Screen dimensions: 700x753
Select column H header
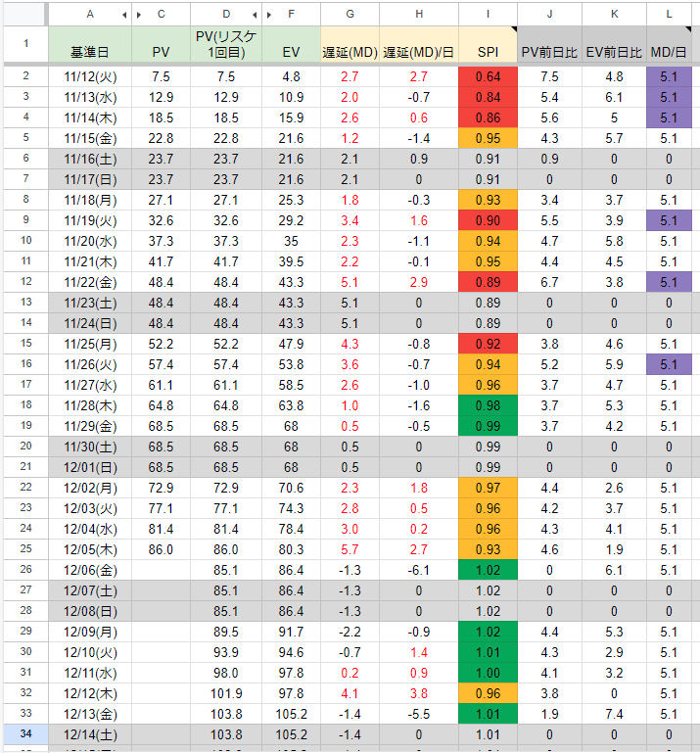coord(419,15)
